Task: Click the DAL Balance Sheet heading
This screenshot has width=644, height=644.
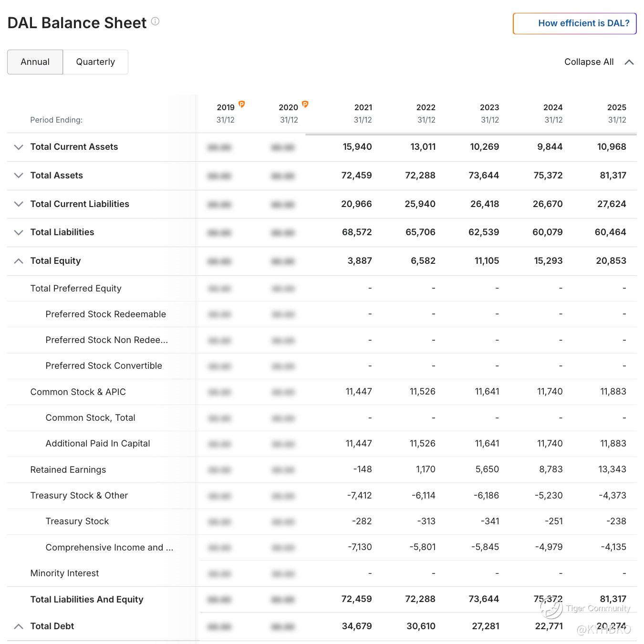Action: 77,23
